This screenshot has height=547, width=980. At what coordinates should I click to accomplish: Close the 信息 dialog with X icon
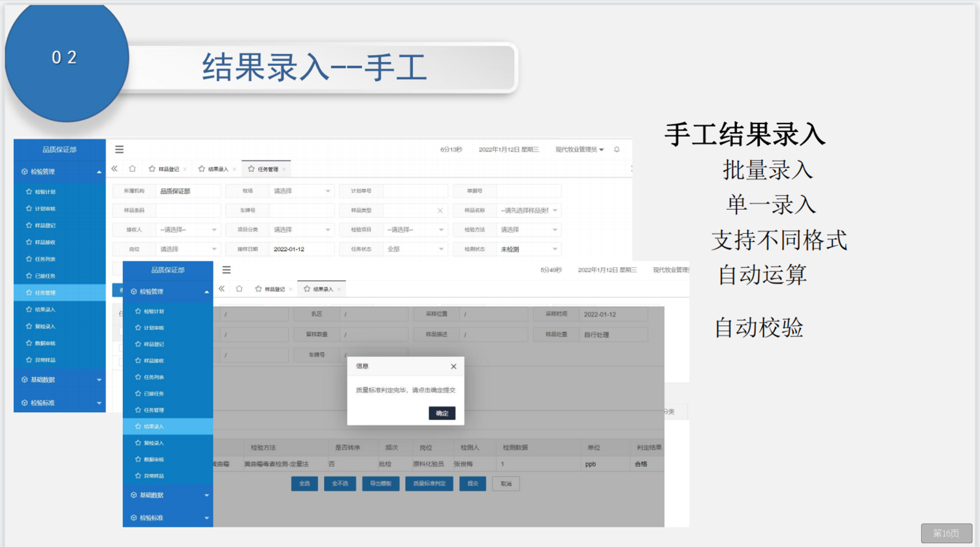pyautogui.click(x=453, y=367)
